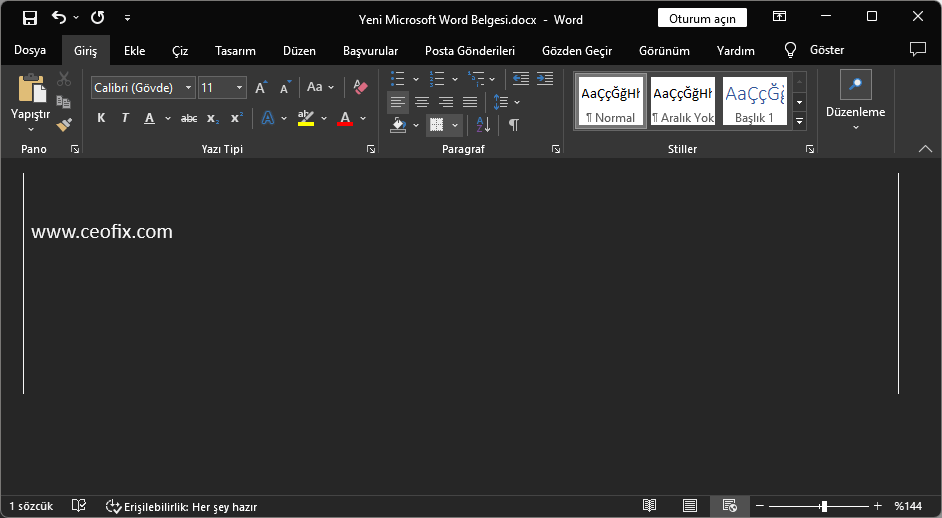Open Text Effects blue A icon
The width and height of the screenshot is (942, 518).
coord(268,118)
